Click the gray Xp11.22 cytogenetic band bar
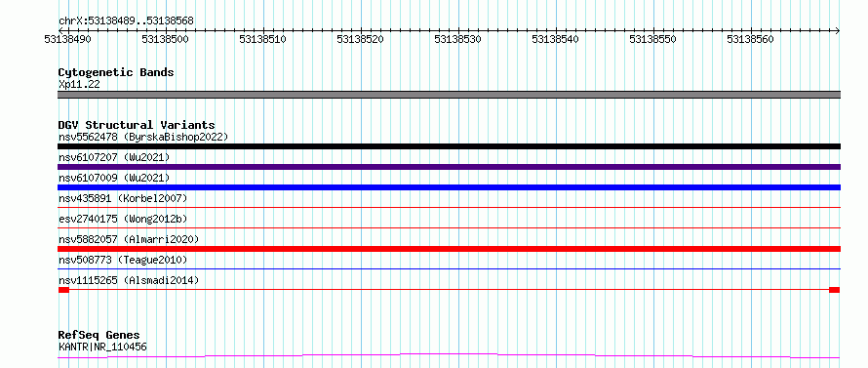 pyautogui.click(x=449, y=95)
